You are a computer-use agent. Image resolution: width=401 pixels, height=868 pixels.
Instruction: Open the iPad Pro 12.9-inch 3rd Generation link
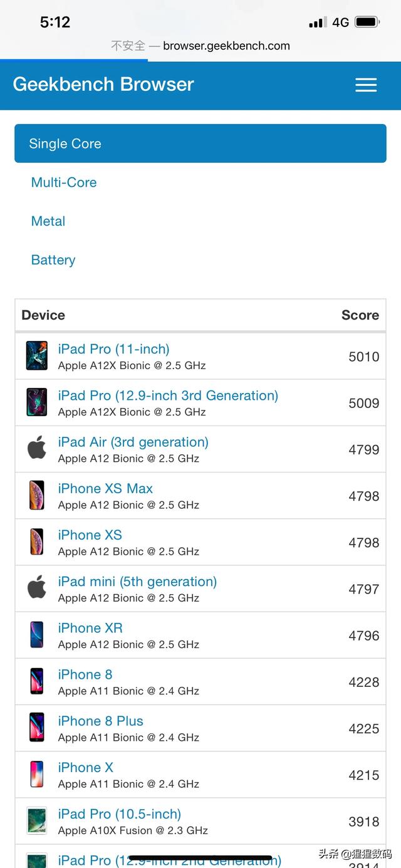point(168,395)
